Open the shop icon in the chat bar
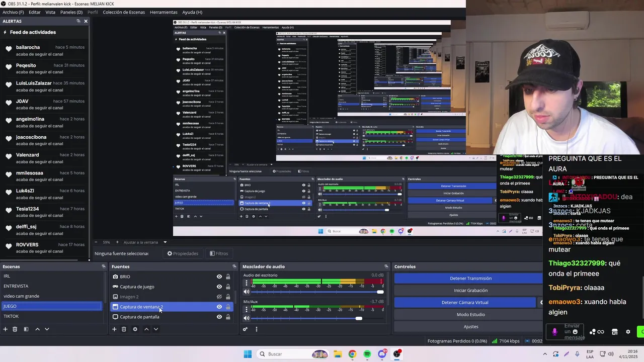The height and width of the screenshot is (362, 644). 614,332
